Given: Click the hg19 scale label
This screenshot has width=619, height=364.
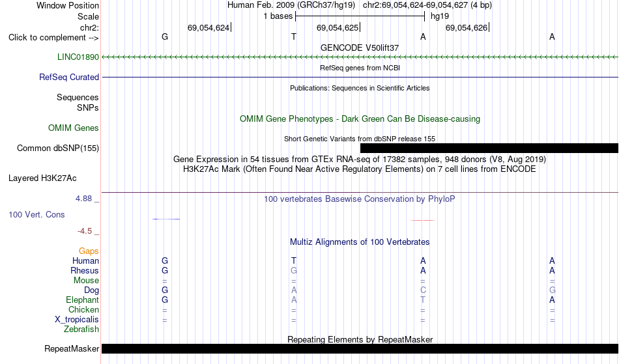Looking at the screenshot, I should coord(440,16).
